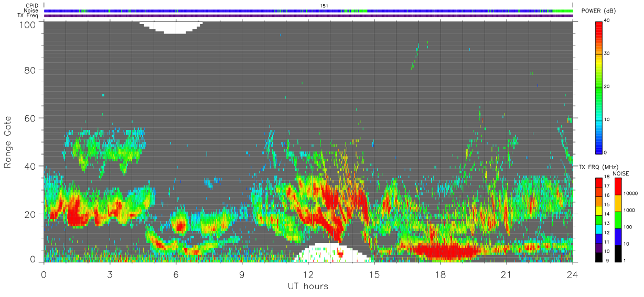Click the CPID value 151

coord(323,6)
